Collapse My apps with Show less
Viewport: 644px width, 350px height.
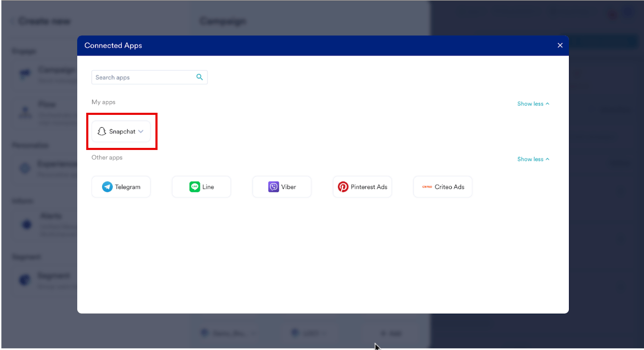(533, 104)
